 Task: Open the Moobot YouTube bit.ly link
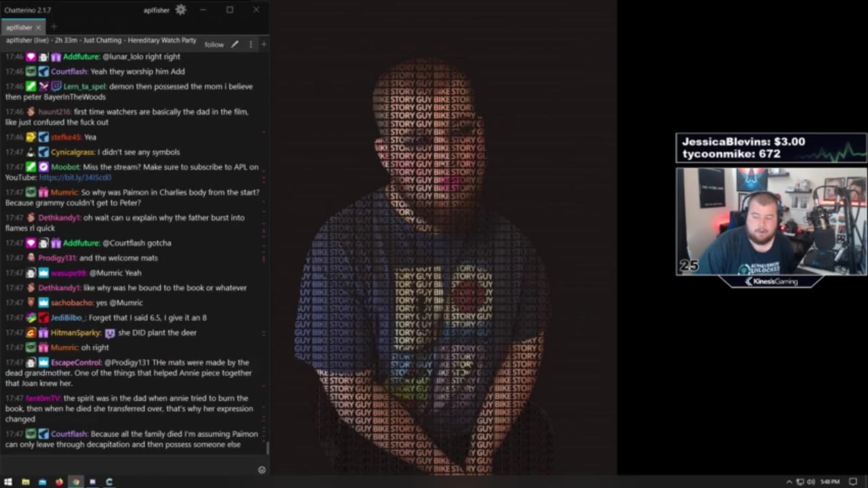click(75, 178)
